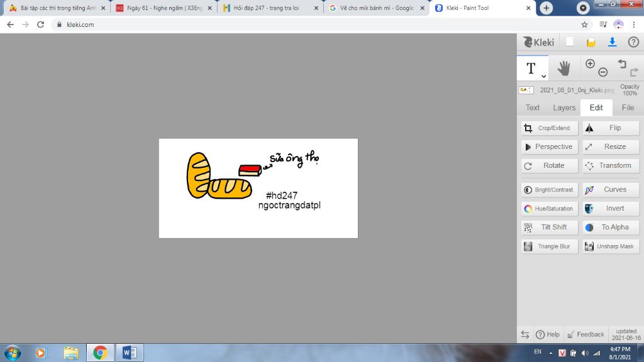Open an image with folder icon
This screenshot has width=644, height=362.
591,42
